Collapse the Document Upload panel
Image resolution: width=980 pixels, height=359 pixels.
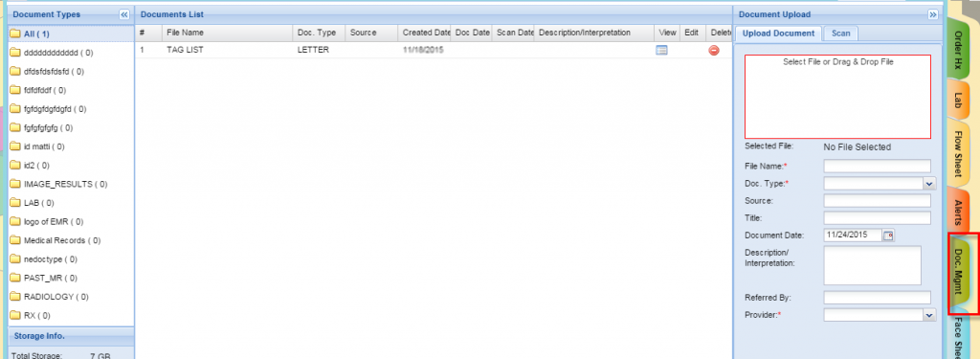(x=933, y=14)
